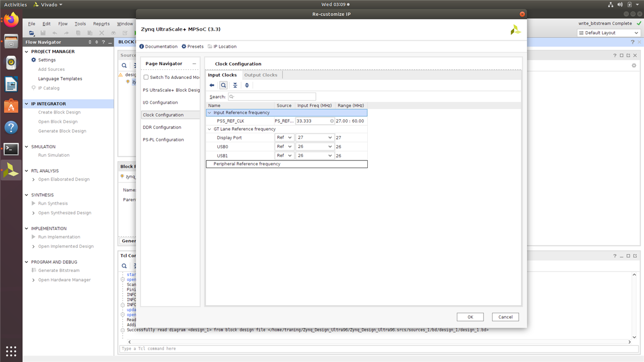Open the Reports menu
This screenshot has width=644, height=362.
click(101, 24)
